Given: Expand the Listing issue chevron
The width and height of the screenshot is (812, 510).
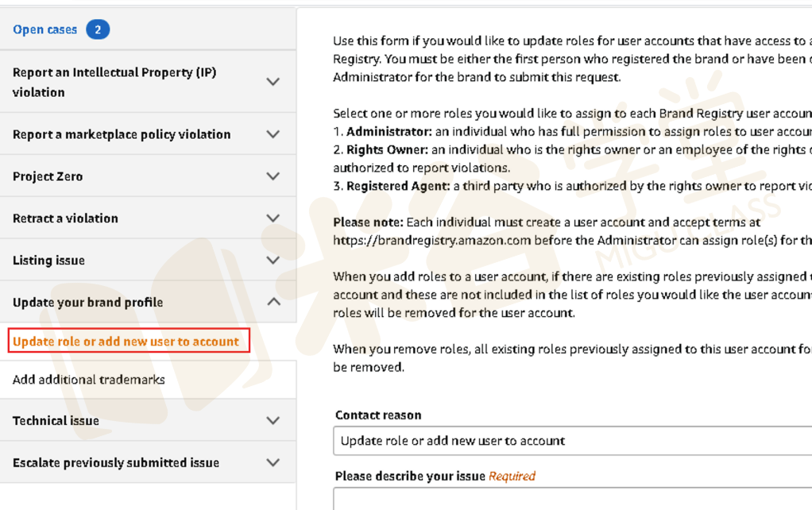Looking at the screenshot, I should pyautogui.click(x=273, y=261).
